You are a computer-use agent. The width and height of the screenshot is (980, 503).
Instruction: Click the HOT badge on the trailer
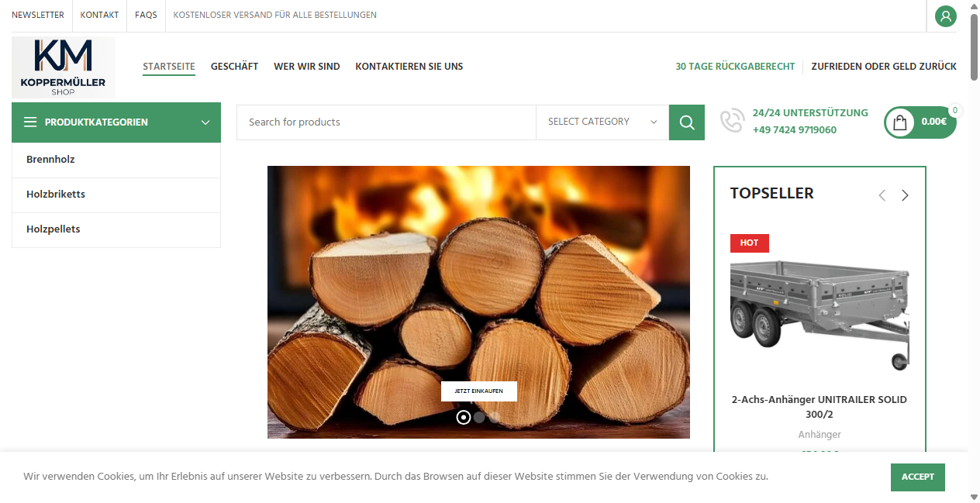tap(749, 243)
